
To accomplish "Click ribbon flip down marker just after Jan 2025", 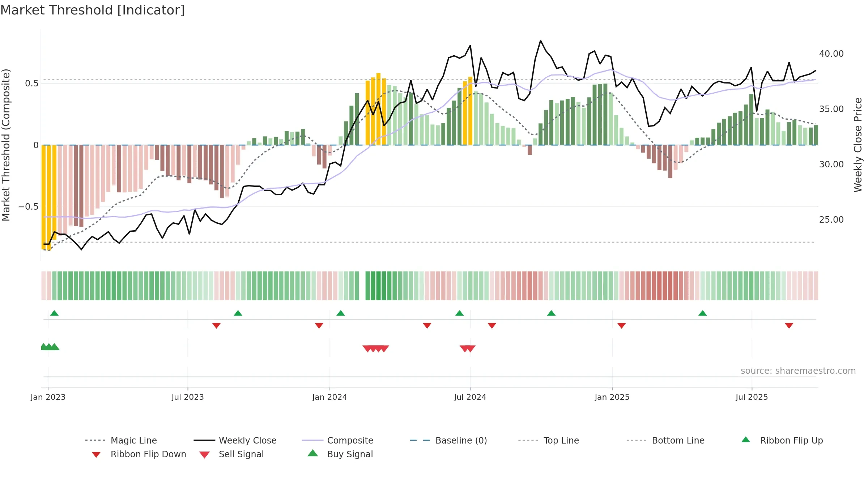I will [x=622, y=326].
